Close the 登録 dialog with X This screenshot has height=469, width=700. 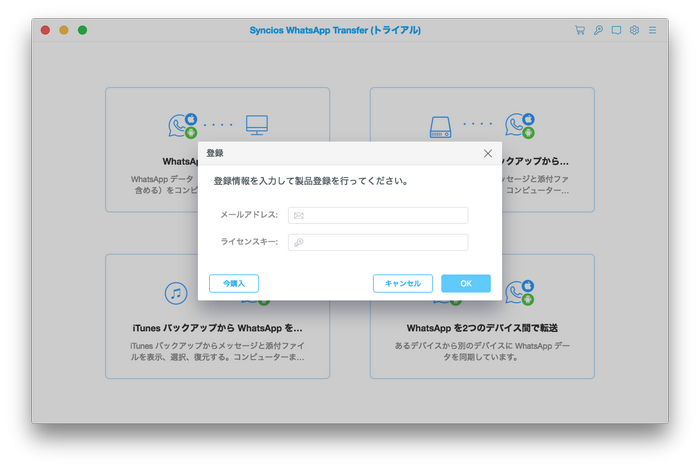click(488, 153)
